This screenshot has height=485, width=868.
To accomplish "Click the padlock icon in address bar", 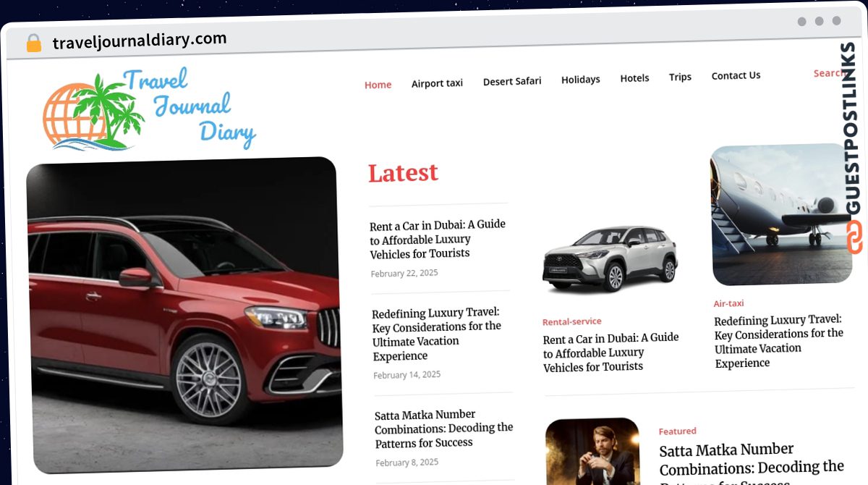I will click(33, 43).
